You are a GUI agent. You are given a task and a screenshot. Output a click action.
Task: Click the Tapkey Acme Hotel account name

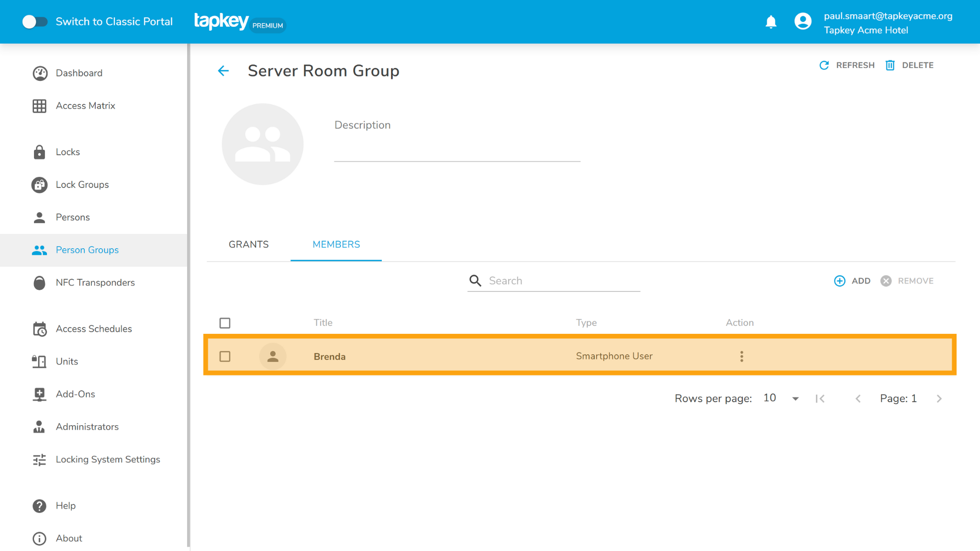pos(866,30)
